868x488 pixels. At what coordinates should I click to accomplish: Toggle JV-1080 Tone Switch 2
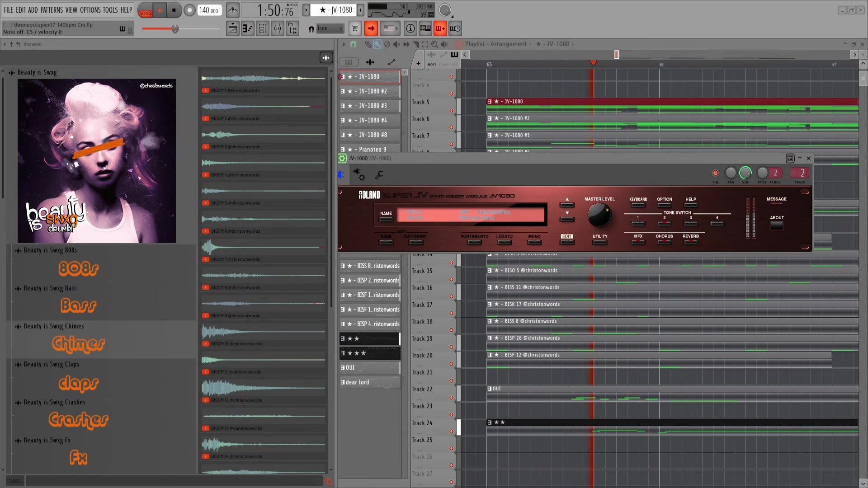(664, 224)
